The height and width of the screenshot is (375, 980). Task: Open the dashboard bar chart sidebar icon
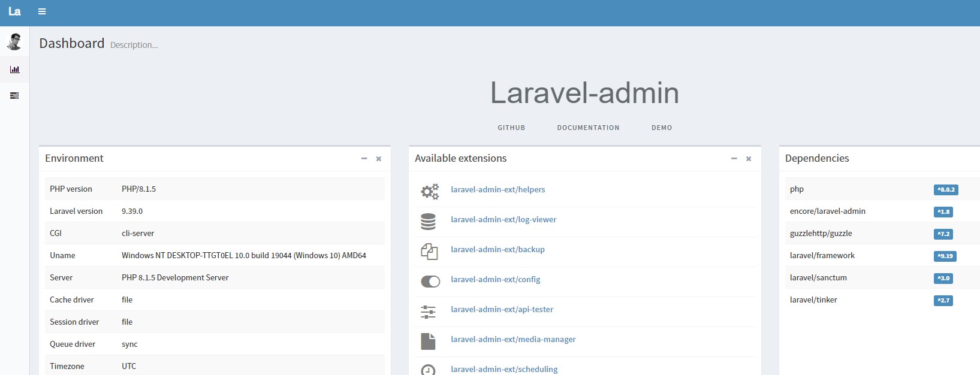pos(14,69)
